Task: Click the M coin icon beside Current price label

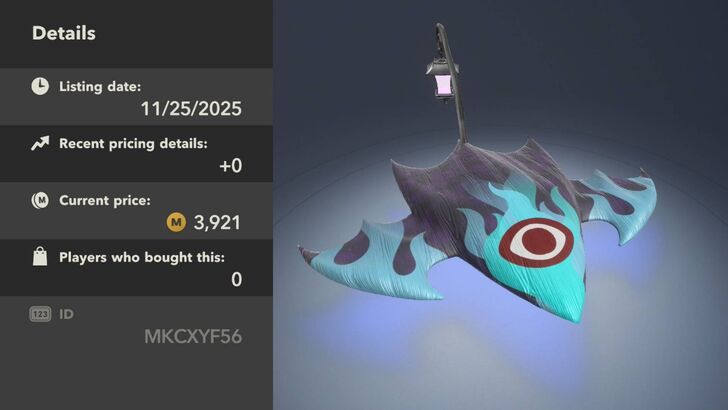Action: [40, 201]
